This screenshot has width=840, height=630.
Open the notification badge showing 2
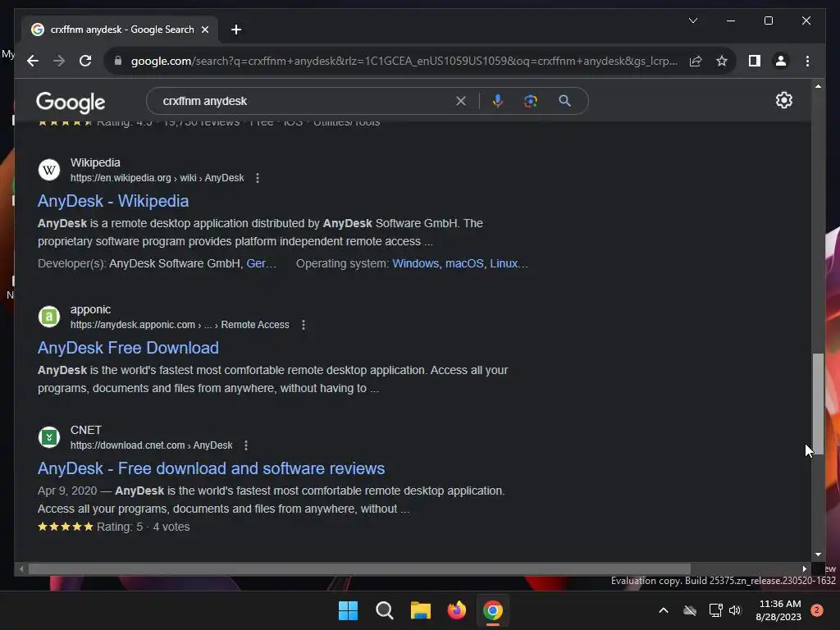(x=817, y=610)
